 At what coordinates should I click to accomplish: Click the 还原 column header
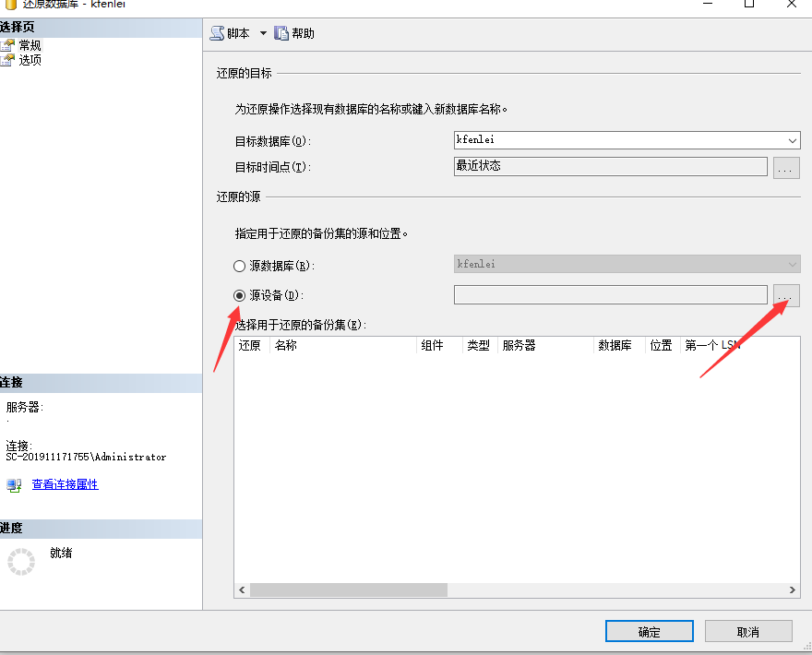point(250,345)
